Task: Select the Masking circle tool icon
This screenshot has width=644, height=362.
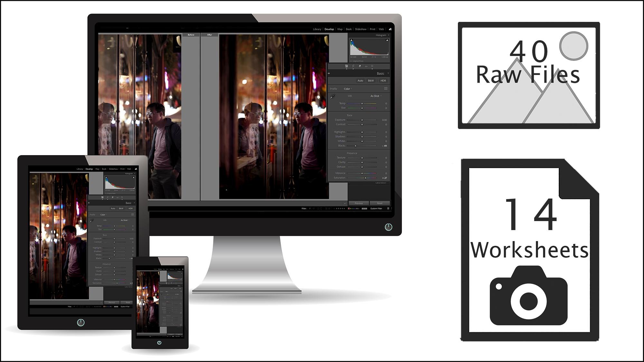Action: [x=372, y=66]
